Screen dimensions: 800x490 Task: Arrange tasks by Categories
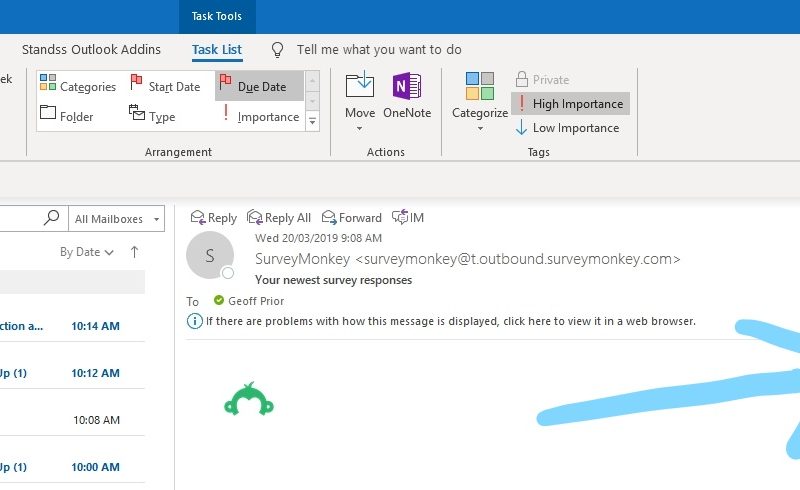point(78,86)
